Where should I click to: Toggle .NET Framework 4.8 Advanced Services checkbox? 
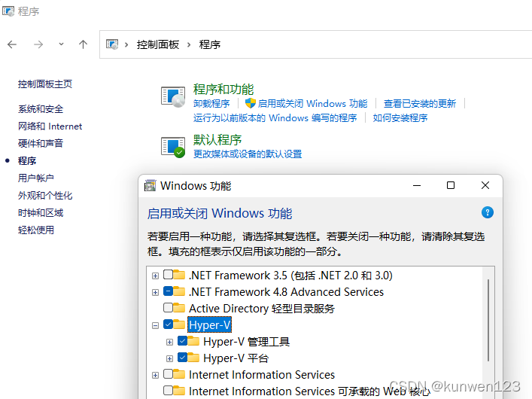point(168,291)
